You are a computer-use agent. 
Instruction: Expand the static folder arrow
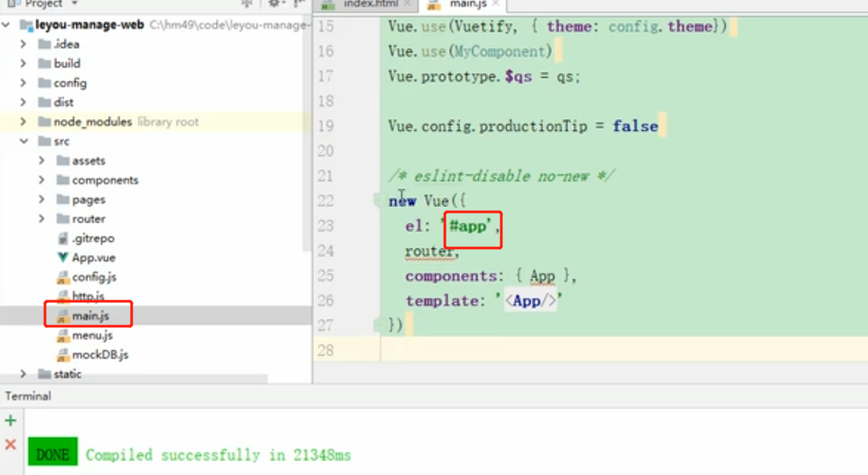pyautogui.click(x=24, y=374)
